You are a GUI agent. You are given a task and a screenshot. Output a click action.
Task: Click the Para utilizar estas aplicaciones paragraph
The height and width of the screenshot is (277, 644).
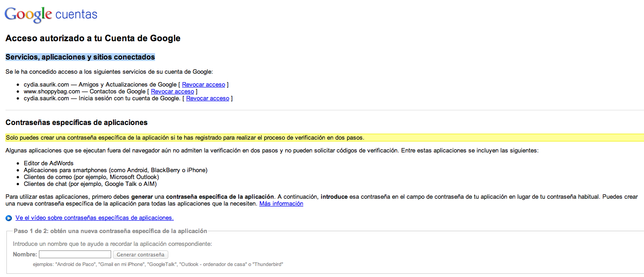tap(322, 200)
